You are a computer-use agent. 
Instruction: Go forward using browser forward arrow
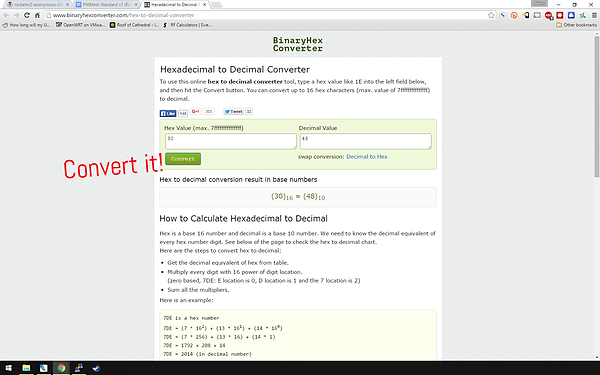pos(16,15)
